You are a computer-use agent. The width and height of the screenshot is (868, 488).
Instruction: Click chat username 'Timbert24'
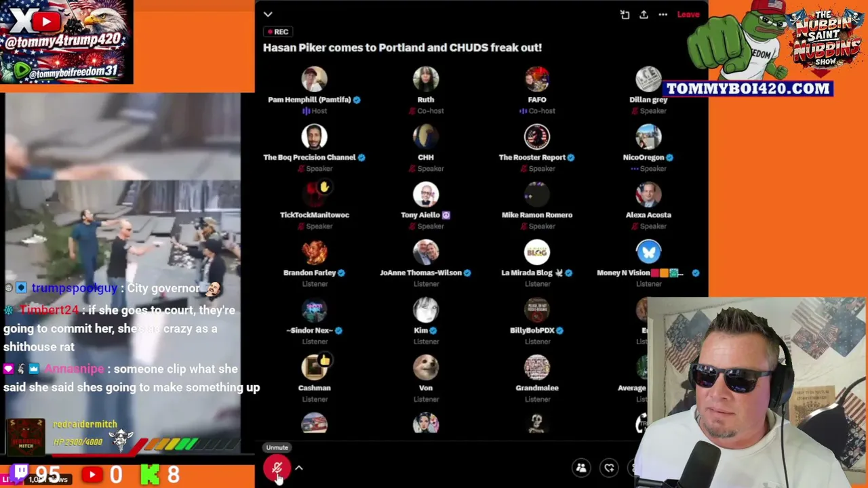pyautogui.click(x=49, y=310)
